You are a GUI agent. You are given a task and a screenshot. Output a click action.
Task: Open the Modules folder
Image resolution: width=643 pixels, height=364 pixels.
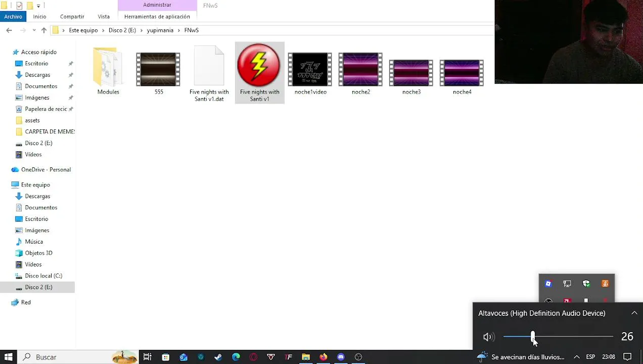[x=108, y=71]
